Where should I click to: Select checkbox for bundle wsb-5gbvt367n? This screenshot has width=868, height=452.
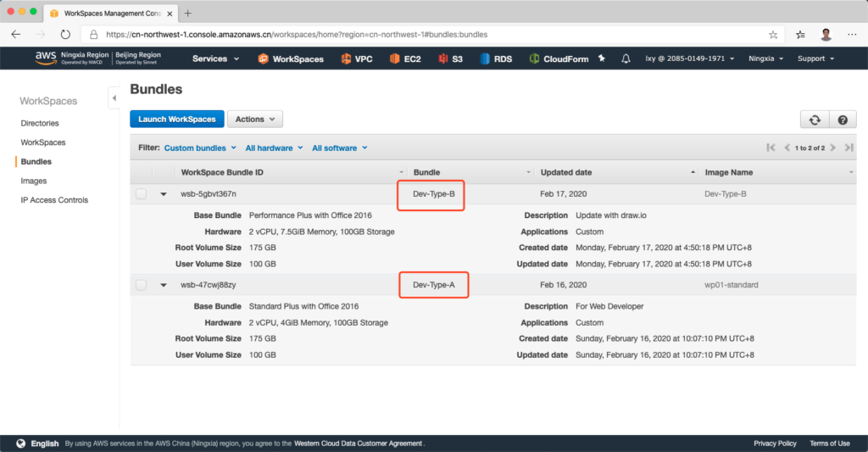(142, 194)
